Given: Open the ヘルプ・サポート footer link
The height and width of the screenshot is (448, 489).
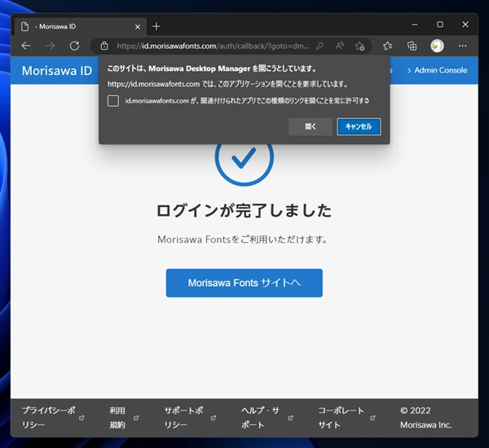Looking at the screenshot, I should click(260, 417).
